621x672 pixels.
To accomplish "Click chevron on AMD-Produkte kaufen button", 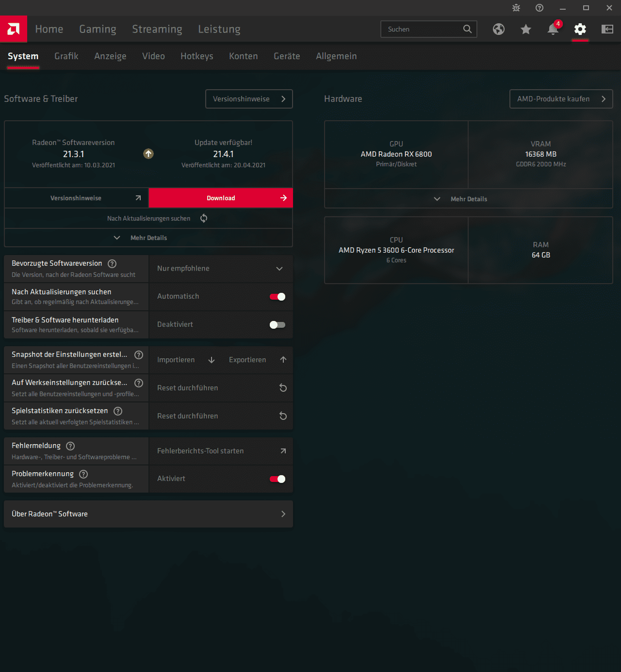I will 604,99.
